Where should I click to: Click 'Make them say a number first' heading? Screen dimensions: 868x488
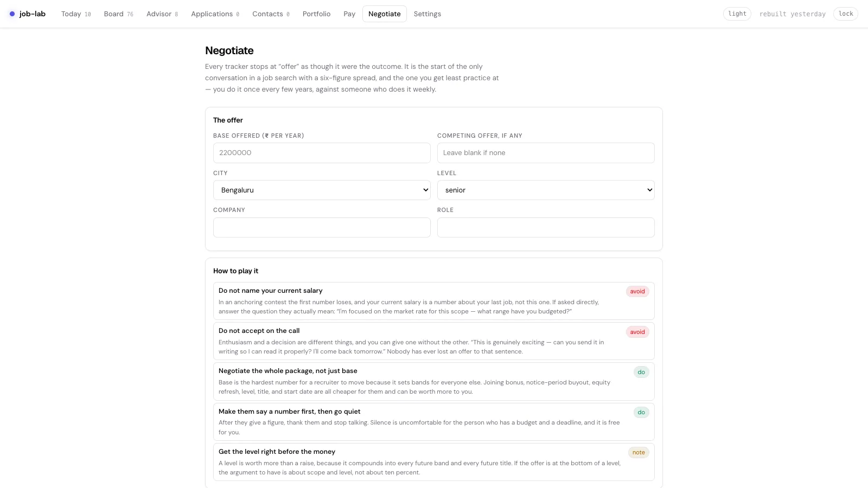click(x=289, y=412)
